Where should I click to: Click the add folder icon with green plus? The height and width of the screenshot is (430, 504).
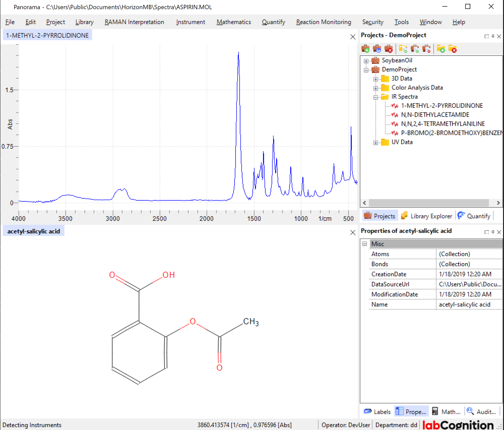[x=441, y=49]
